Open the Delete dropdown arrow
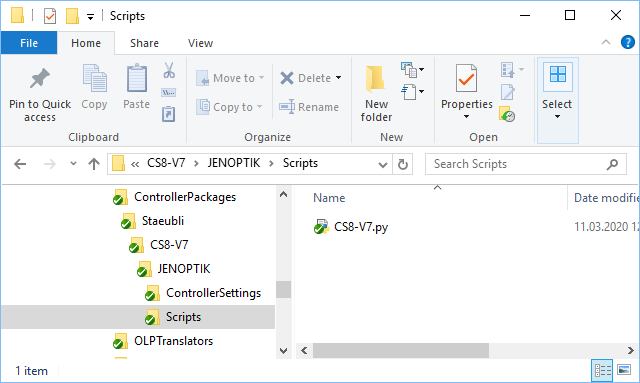Image resolution: width=640 pixels, height=383 pixels. click(338, 78)
